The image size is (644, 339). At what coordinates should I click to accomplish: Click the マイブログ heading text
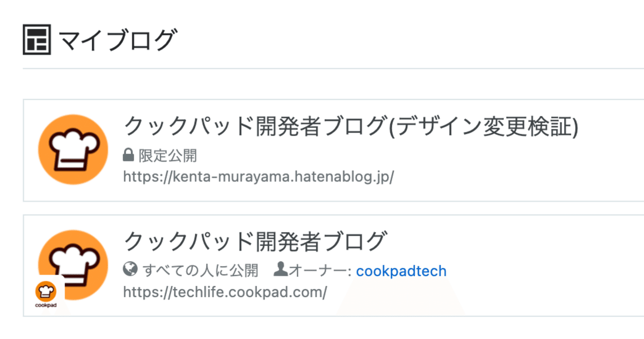tap(116, 40)
